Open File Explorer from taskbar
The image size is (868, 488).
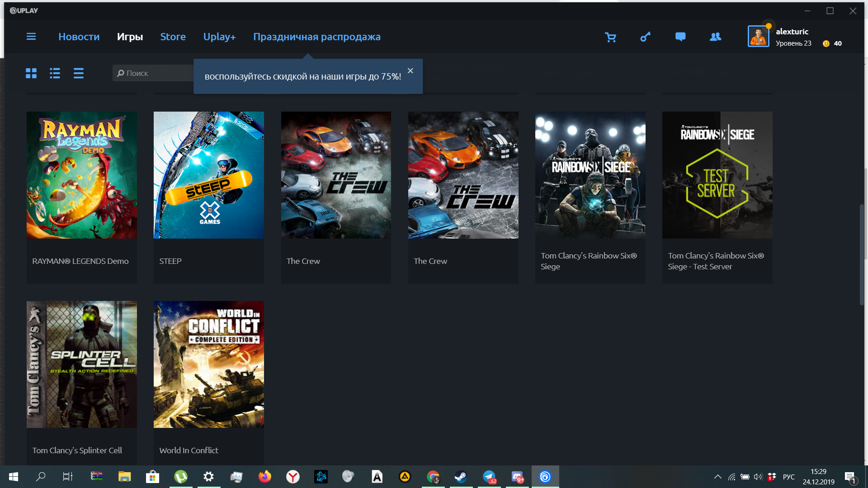[124, 477]
